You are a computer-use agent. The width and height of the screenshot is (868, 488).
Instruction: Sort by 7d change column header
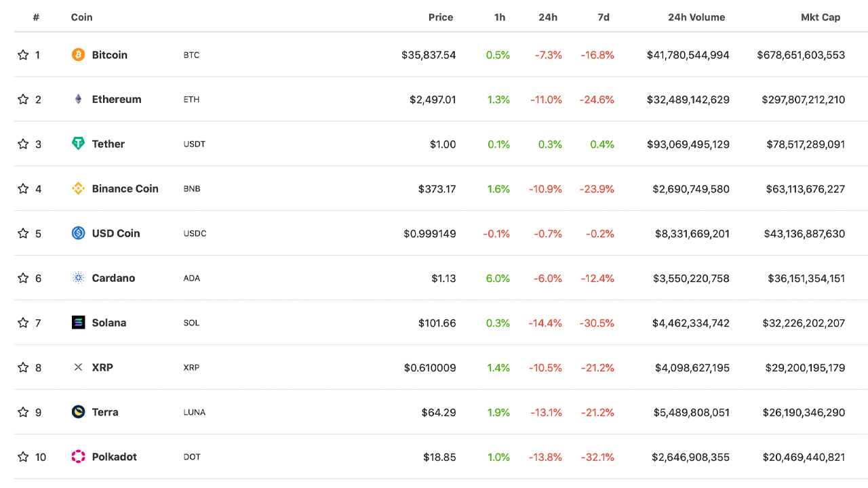click(x=603, y=18)
